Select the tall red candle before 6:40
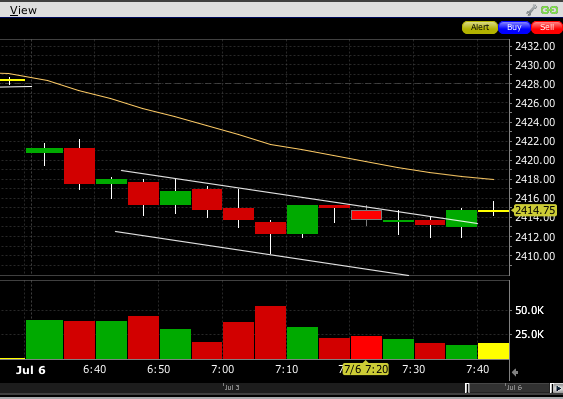Viewport: 563px width, 399px height. pyautogui.click(x=79, y=166)
